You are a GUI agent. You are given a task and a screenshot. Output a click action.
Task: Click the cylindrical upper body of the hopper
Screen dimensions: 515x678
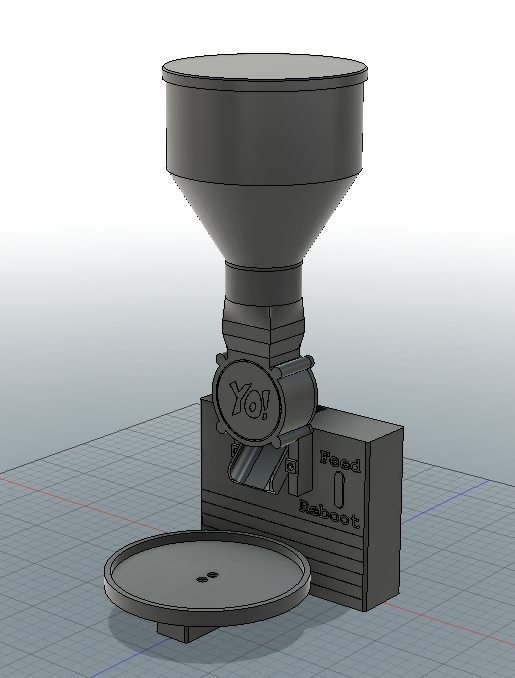click(x=264, y=132)
